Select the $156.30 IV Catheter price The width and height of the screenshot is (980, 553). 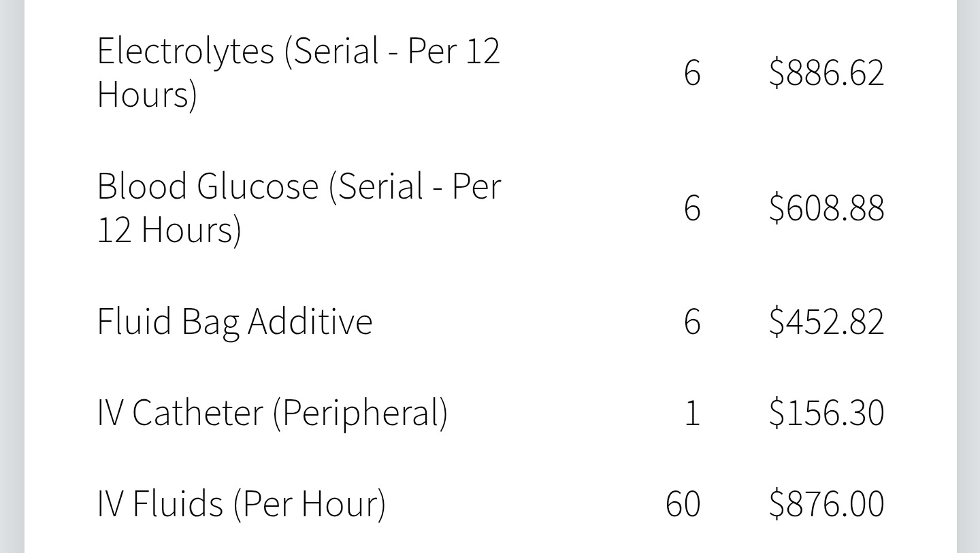click(826, 413)
